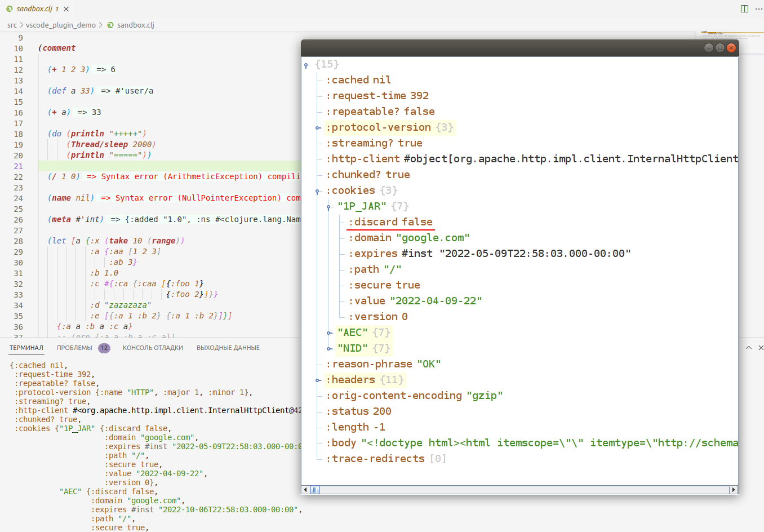
Task: Click the src breadcrumb
Action: click(x=12, y=25)
